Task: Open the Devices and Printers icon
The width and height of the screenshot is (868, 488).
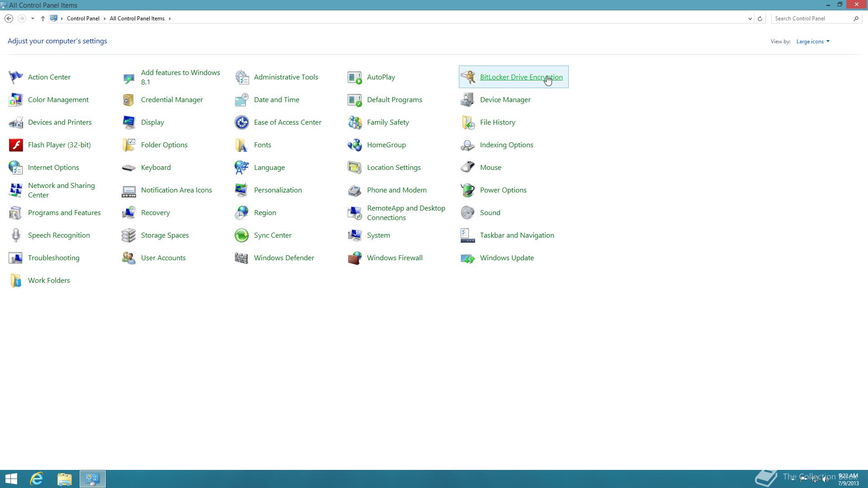Action: point(16,122)
